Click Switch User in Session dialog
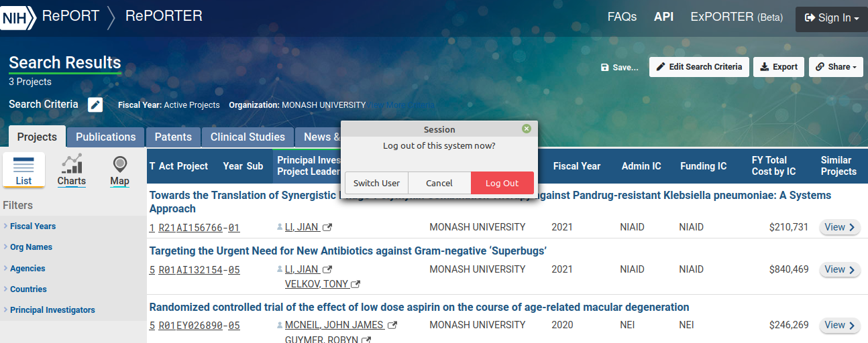Screen dimensions: 868x343 (x=376, y=183)
